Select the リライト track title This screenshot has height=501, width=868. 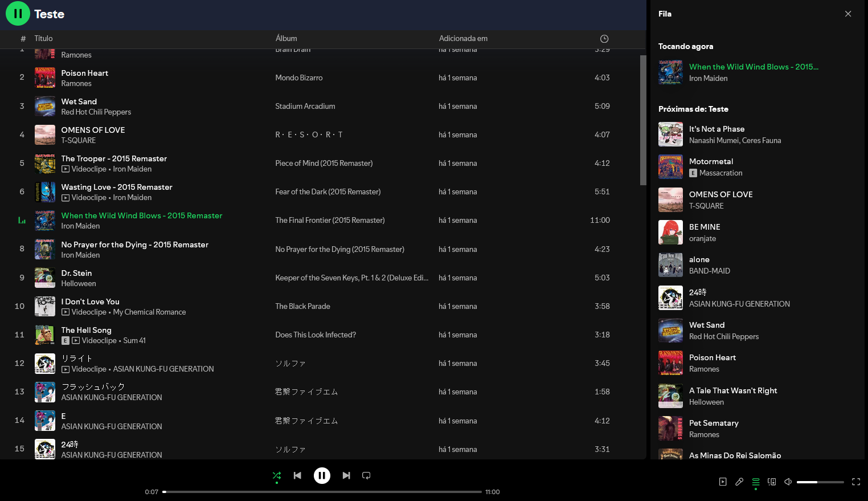[x=76, y=359]
